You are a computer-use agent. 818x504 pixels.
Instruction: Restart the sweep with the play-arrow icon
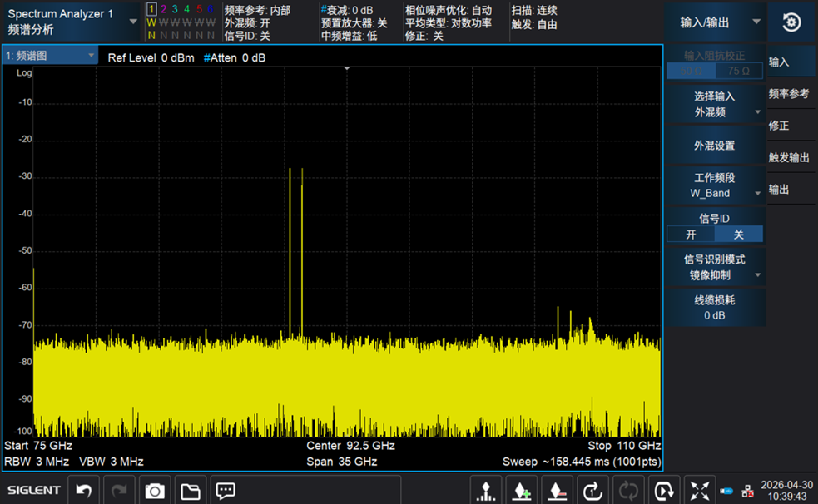tap(663, 491)
